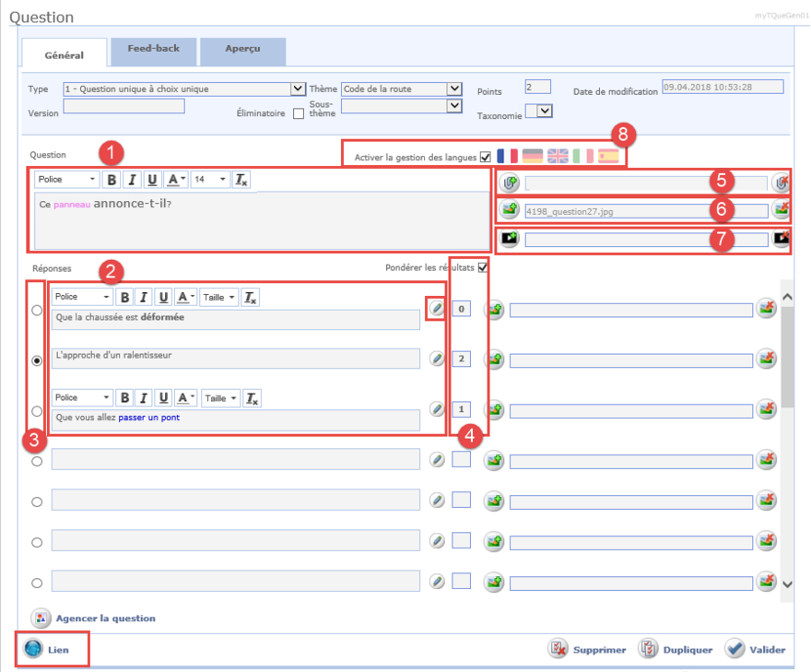This screenshot has width=811, height=672.
Task: Toggle Pondérer les résultats checkbox
Action: tap(482, 268)
